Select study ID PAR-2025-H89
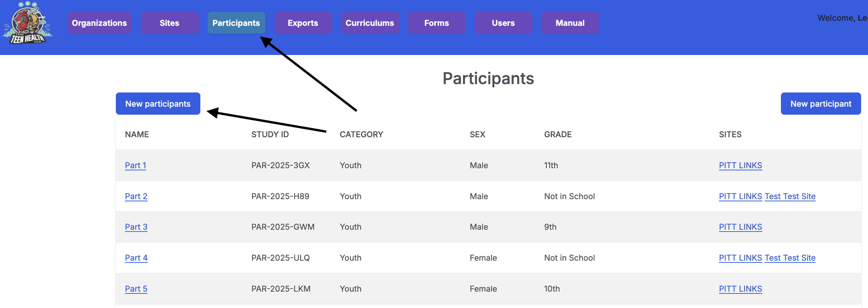The height and width of the screenshot is (308, 868). click(x=280, y=196)
